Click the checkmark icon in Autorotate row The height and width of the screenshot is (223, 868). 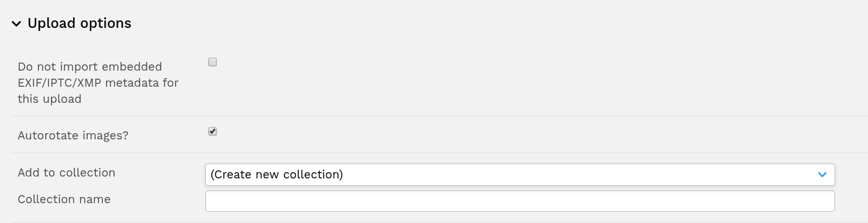213,131
